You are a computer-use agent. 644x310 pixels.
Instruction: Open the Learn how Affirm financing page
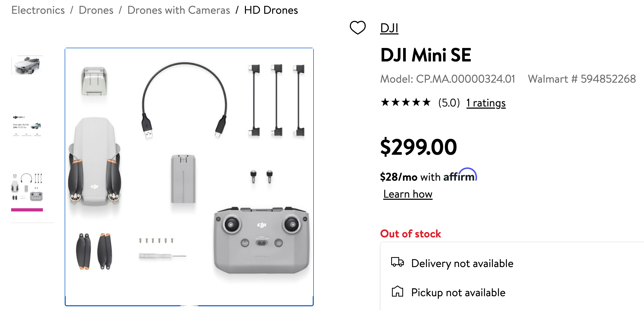click(407, 193)
